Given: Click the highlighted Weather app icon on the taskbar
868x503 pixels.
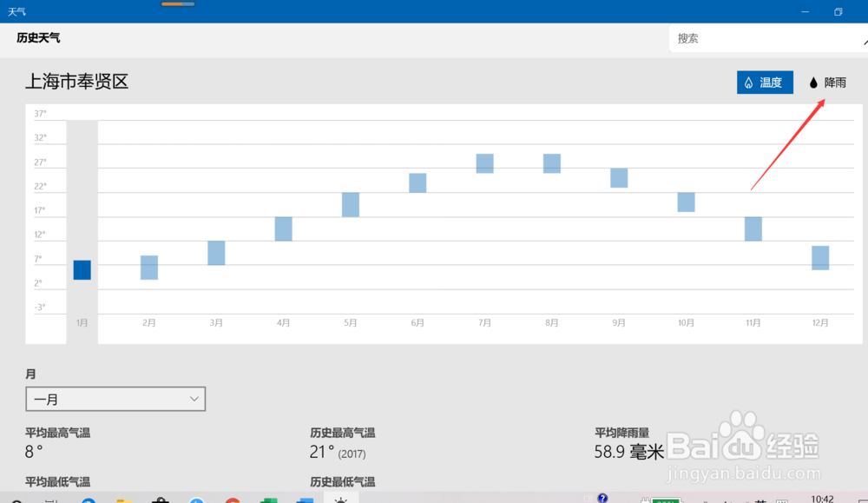Looking at the screenshot, I should click(341, 497).
